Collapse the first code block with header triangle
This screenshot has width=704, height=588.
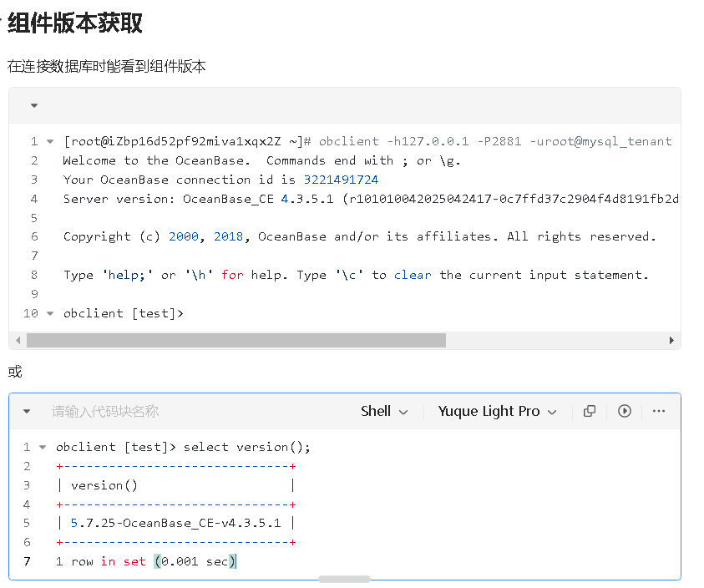click(x=34, y=106)
